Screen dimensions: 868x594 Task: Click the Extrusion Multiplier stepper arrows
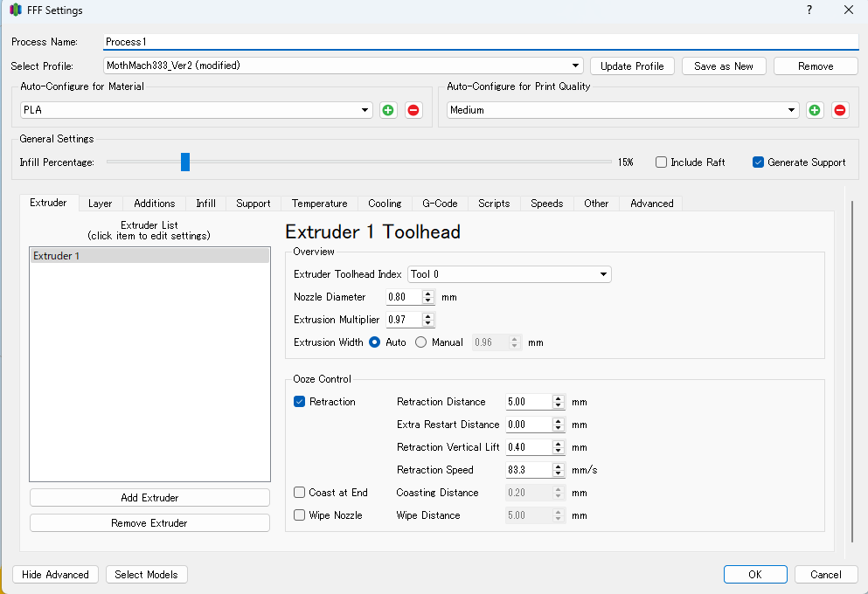click(428, 320)
